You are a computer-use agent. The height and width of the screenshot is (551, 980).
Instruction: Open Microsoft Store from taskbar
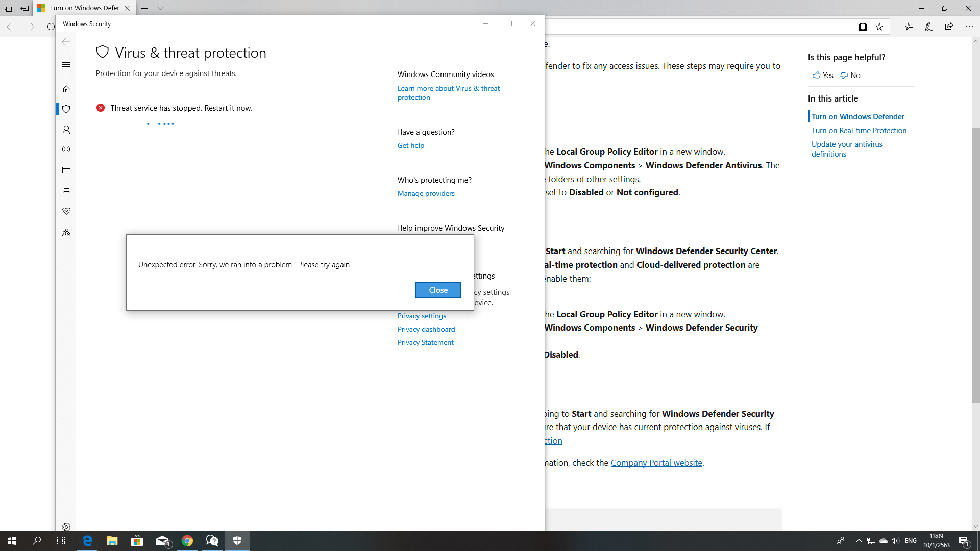(137, 541)
